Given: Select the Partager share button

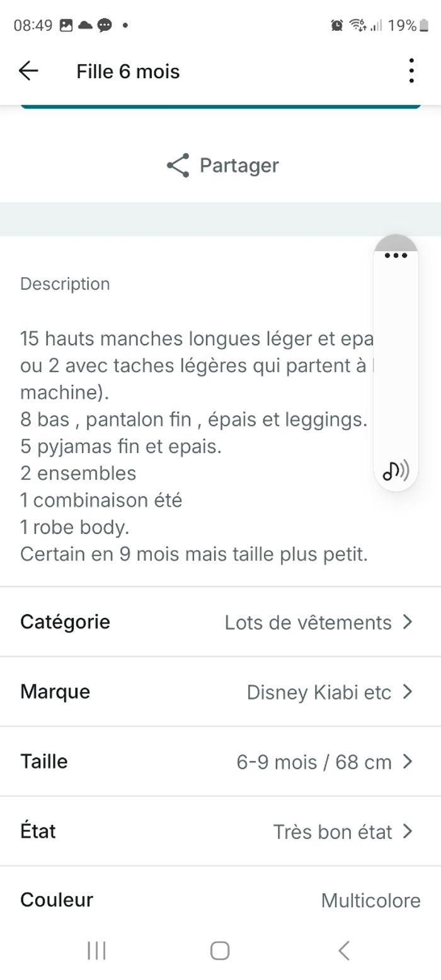Looking at the screenshot, I should (x=222, y=165).
